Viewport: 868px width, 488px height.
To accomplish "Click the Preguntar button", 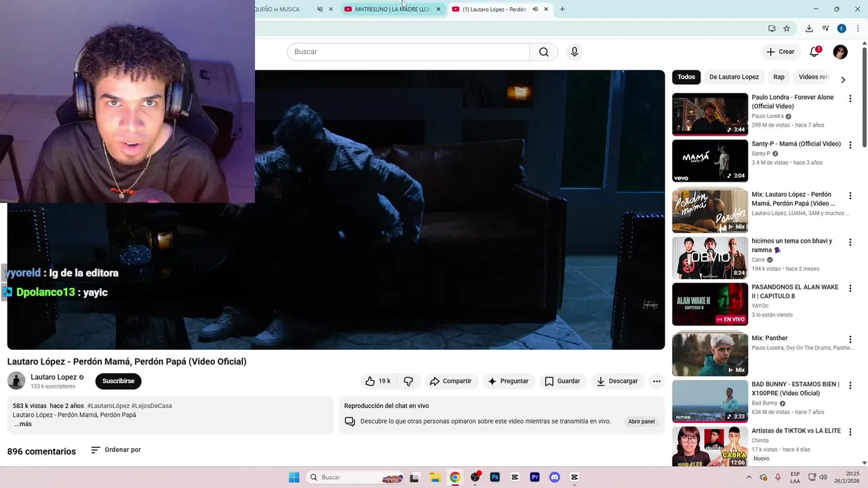I will 508,382.
